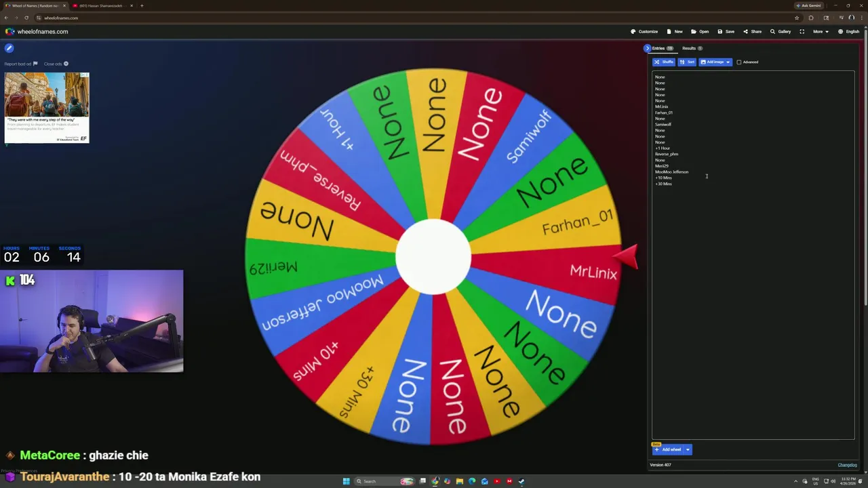Go back in browser history
This screenshot has width=868, height=488.
(6, 18)
